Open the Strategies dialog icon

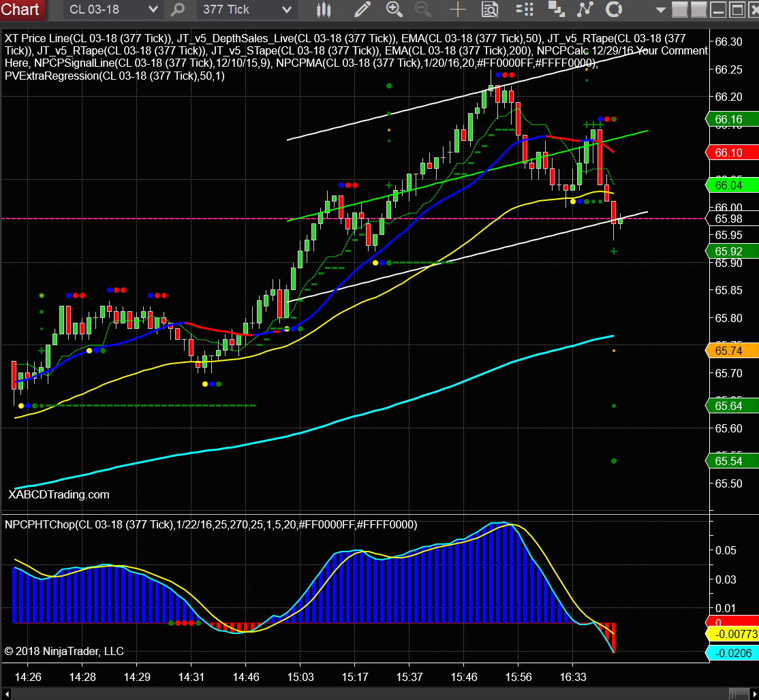[x=614, y=9]
